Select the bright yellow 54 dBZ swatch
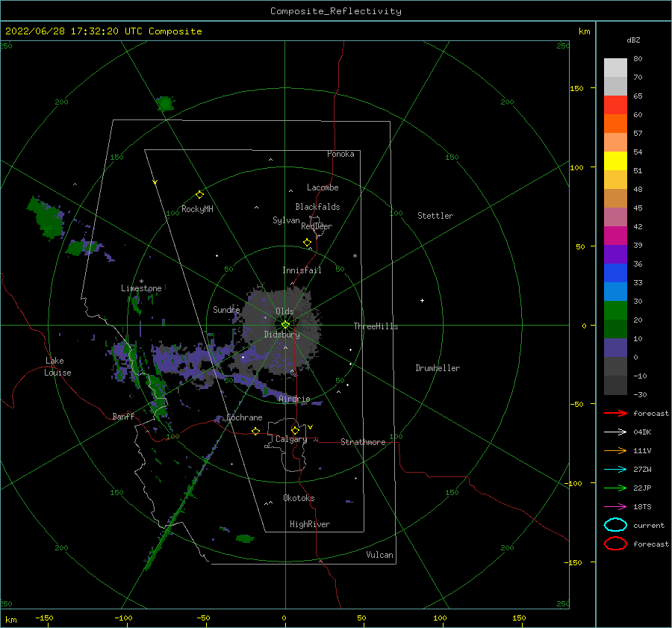 [x=615, y=161]
